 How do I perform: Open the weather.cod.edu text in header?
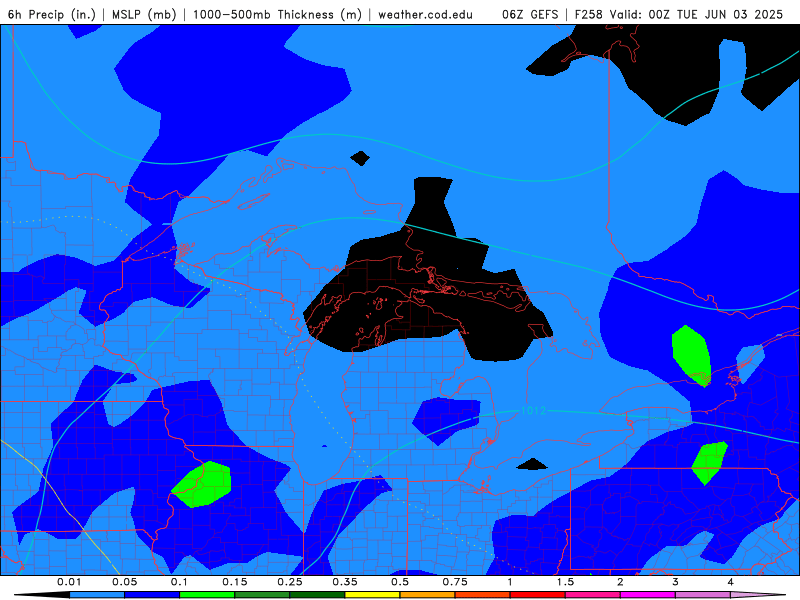(425, 14)
